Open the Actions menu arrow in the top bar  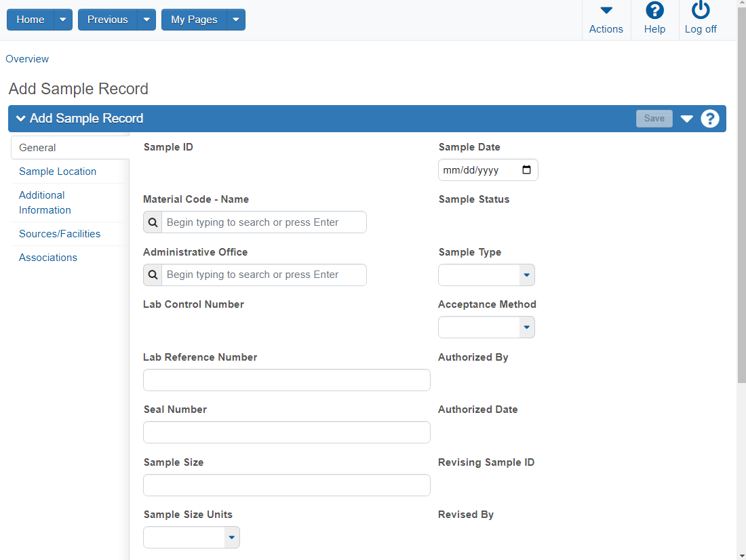pos(606,10)
